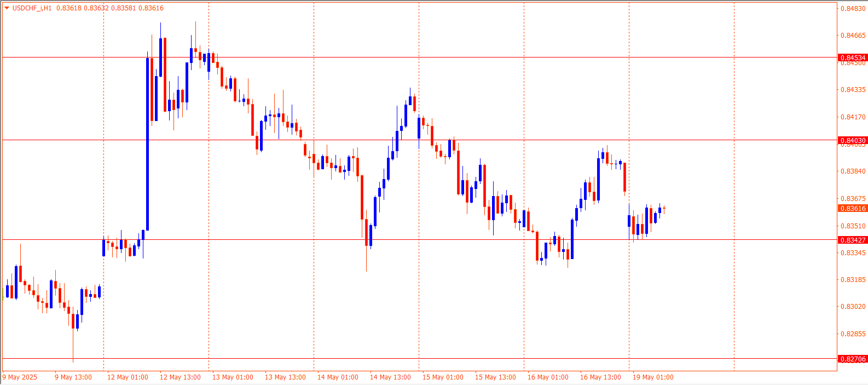The image size is (868, 385).
Task: Click the red 0.84534 price tag
Action: 853,58
